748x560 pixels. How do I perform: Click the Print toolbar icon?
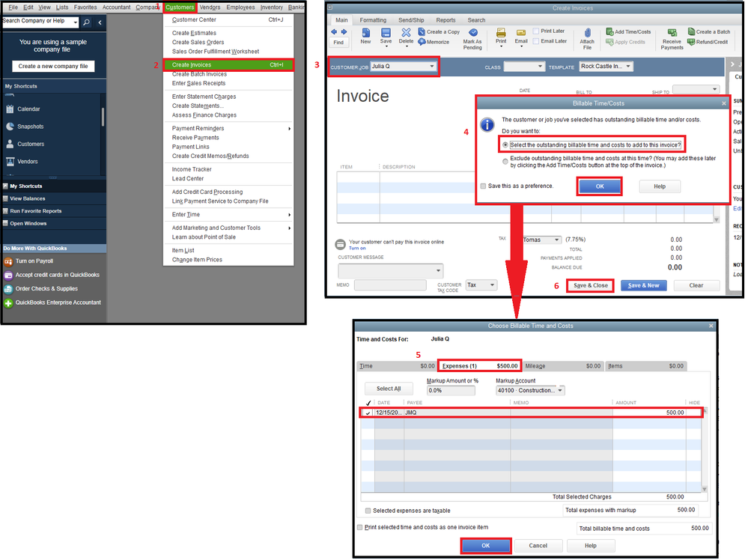point(501,32)
